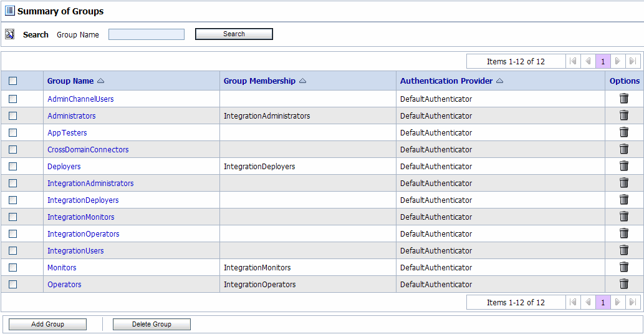The height and width of the screenshot is (334, 644).
Task: Go to last page in top pager
Action: [633, 61]
